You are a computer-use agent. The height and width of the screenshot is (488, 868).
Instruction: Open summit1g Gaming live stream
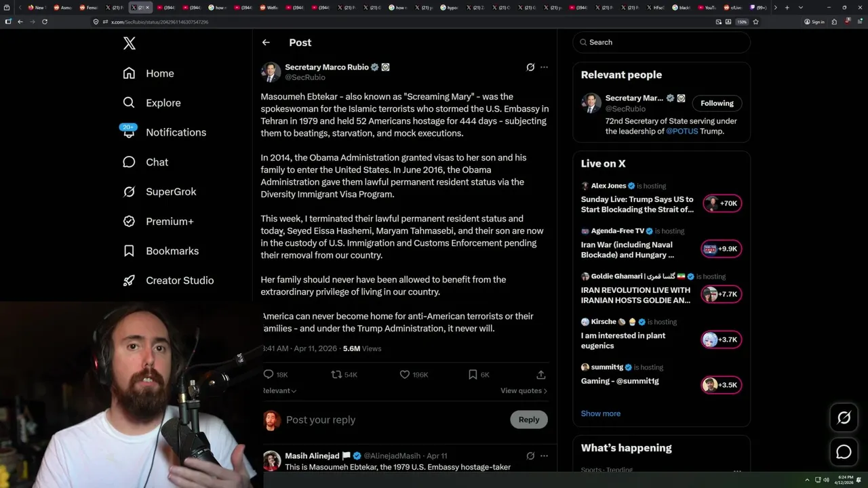click(620, 381)
